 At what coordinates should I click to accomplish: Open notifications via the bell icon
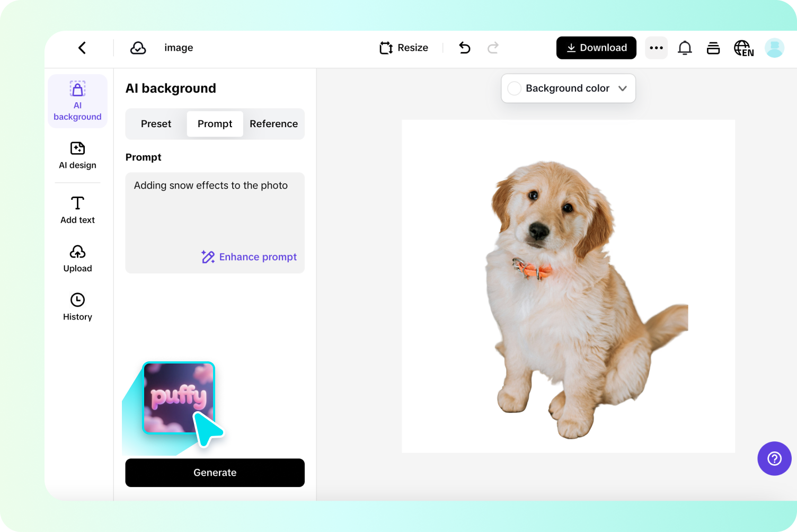pos(685,48)
